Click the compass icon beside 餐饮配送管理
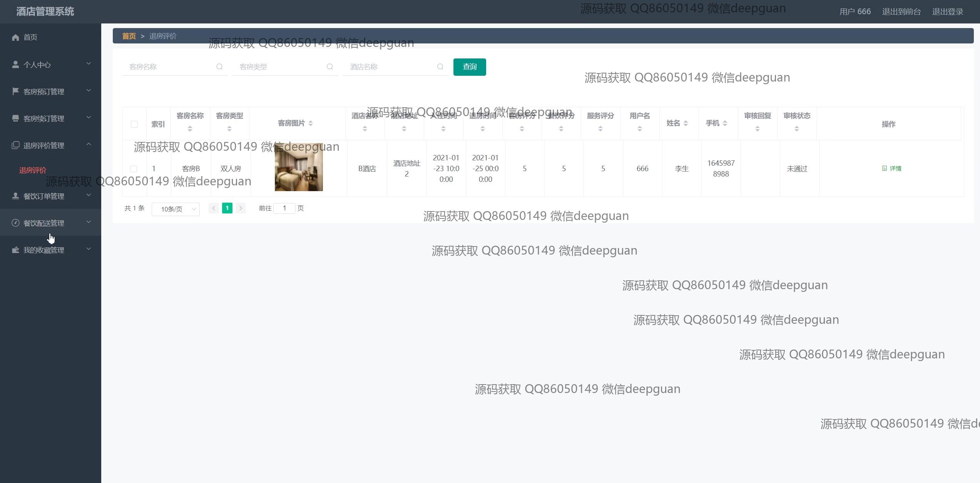 click(x=15, y=223)
